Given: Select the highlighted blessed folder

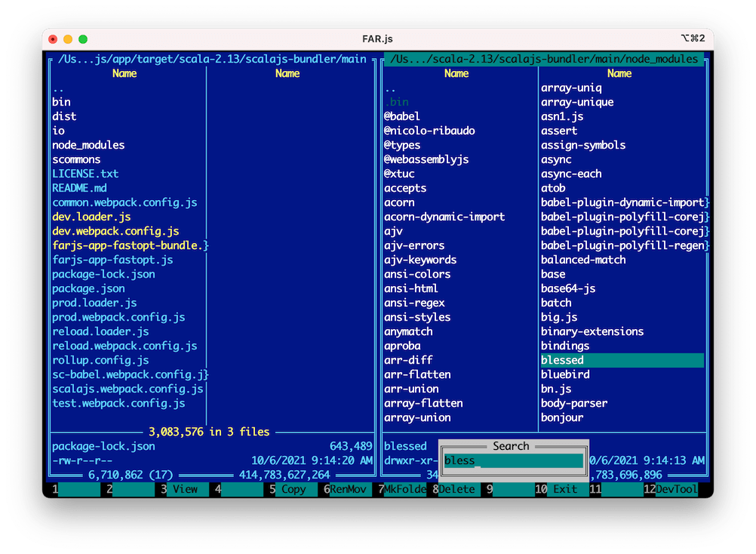Looking at the screenshot, I should (x=561, y=360).
